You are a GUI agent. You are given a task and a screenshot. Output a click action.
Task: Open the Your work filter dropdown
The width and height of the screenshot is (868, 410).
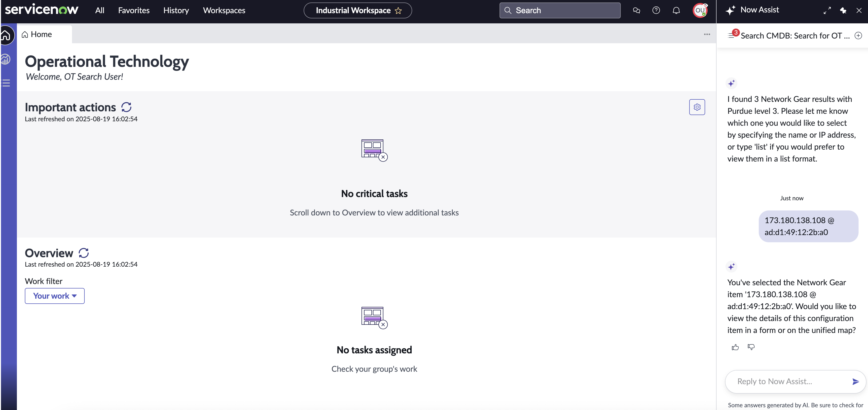click(55, 296)
